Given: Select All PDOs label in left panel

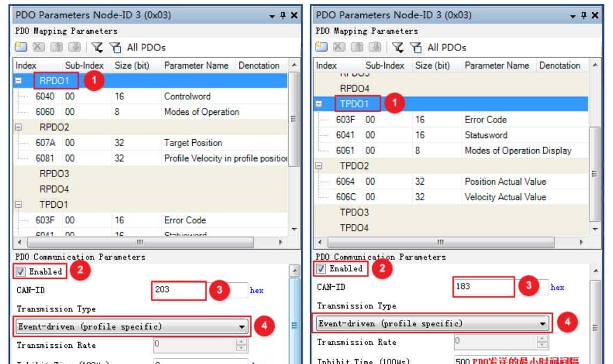Looking at the screenshot, I should [146, 47].
